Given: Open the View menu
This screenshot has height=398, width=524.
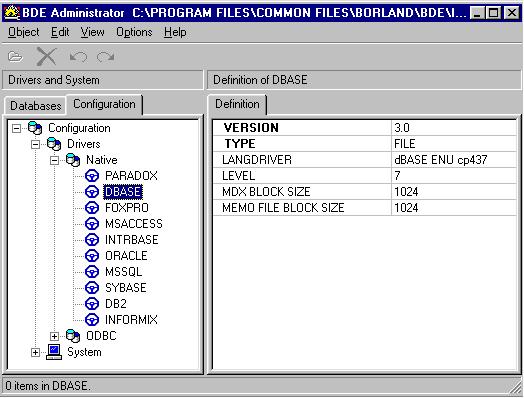Looking at the screenshot, I should 92,32.
